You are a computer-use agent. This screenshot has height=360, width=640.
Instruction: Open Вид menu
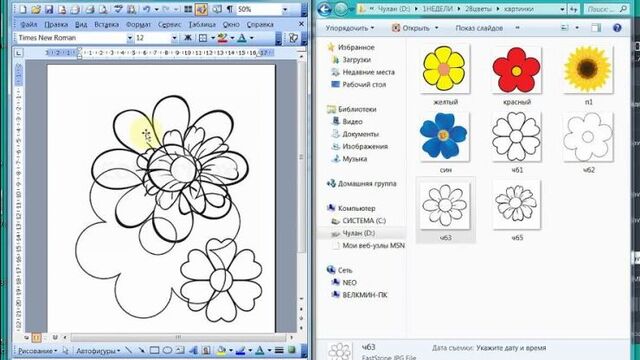(x=81, y=24)
